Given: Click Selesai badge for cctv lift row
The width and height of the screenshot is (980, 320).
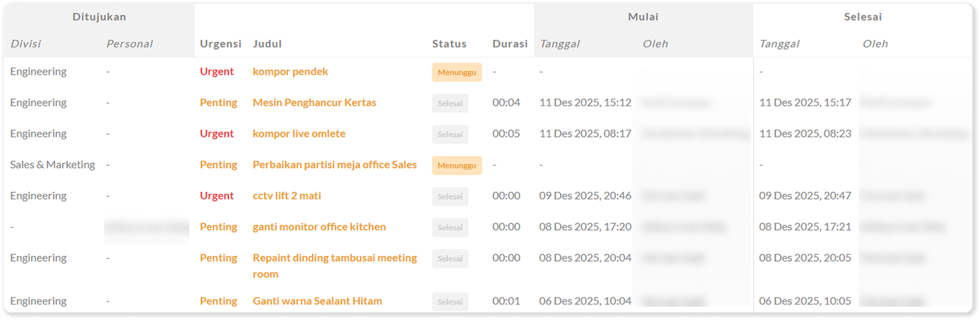Looking at the screenshot, I should click(450, 197).
